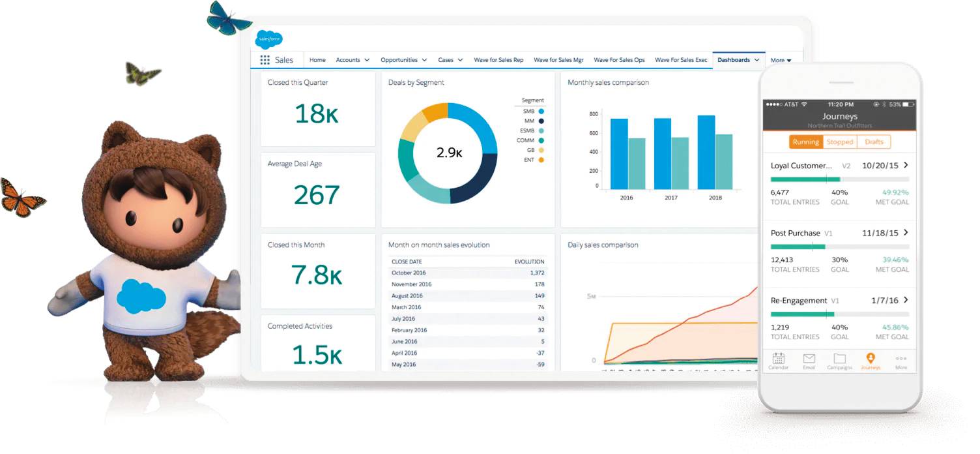
Task: Select the May 2016 table row
Action: [468, 364]
